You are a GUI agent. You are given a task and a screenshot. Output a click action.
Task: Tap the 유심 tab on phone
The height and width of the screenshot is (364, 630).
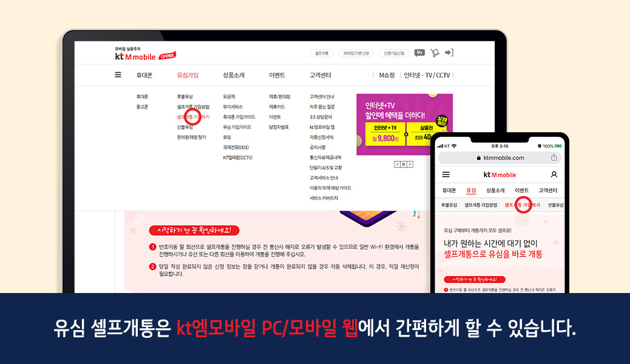(471, 190)
